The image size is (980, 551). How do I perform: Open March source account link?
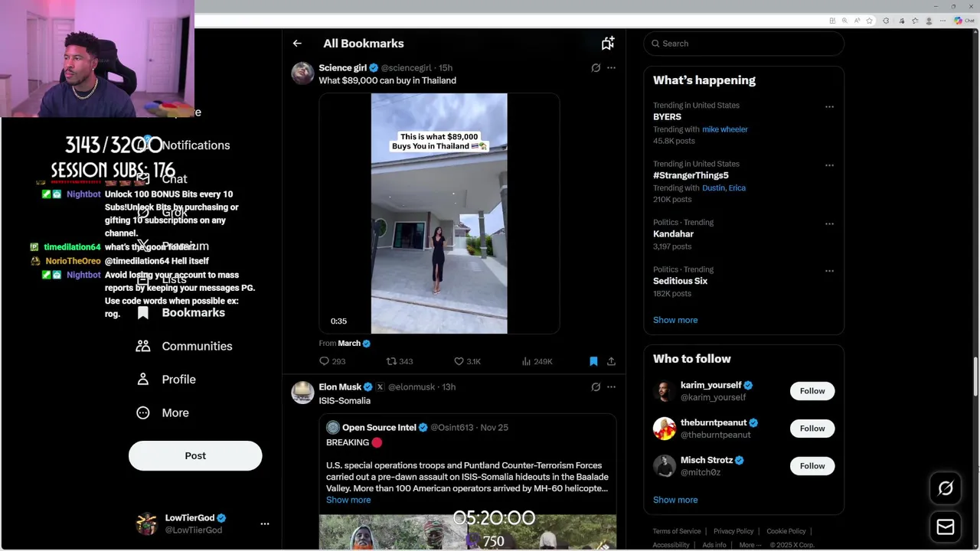[349, 344]
